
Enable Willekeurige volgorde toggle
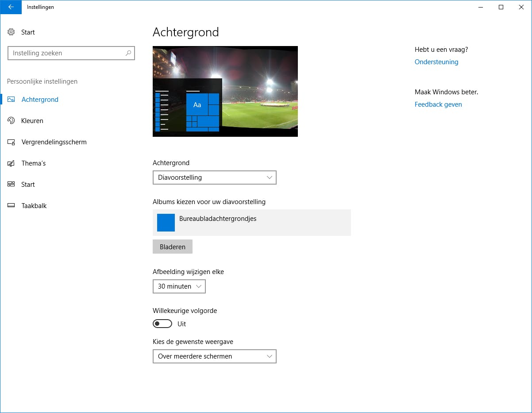click(162, 324)
